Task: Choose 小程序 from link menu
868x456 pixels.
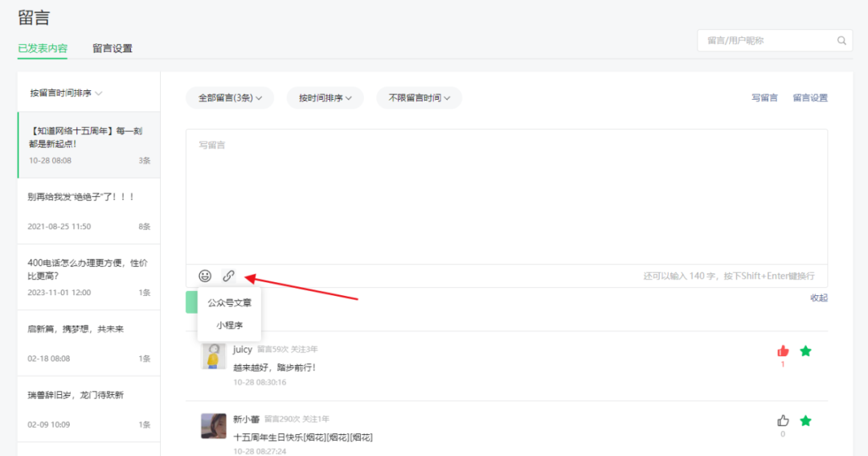Action: pyautogui.click(x=229, y=325)
